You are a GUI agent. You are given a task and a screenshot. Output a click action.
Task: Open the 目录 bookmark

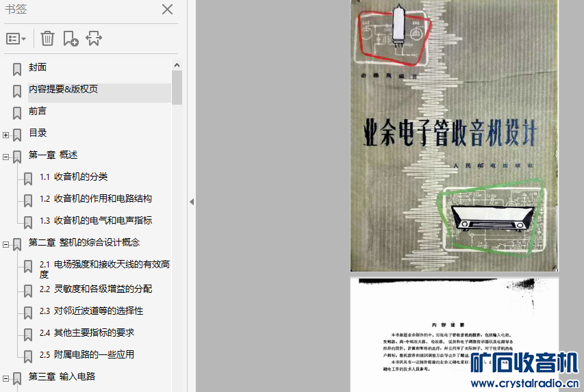tap(38, 133)
